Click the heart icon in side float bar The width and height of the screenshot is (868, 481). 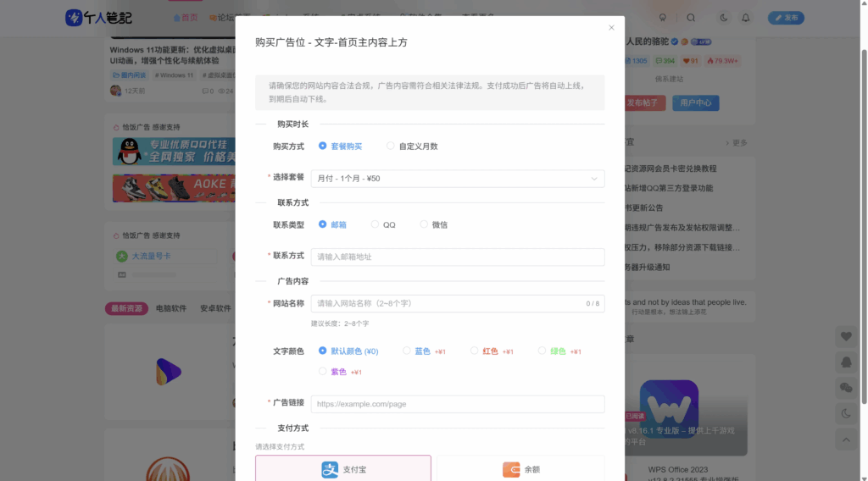coord(846,336)
